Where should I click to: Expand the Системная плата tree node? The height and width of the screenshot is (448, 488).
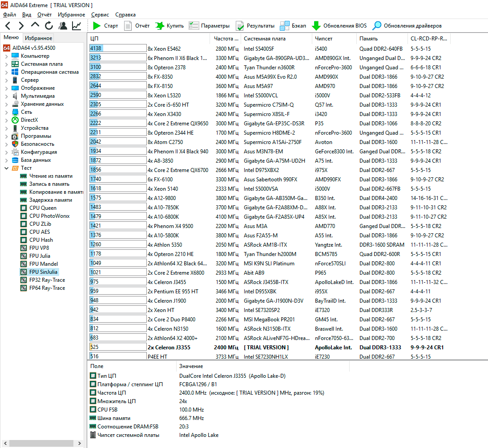[x=6, y=64]
